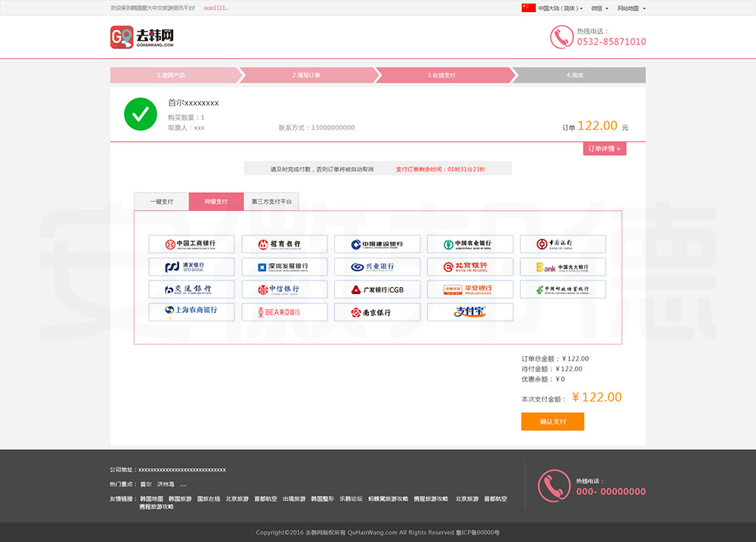Select 交通银行 bank logo
756x542 pixels.
[x=191, y=290]
